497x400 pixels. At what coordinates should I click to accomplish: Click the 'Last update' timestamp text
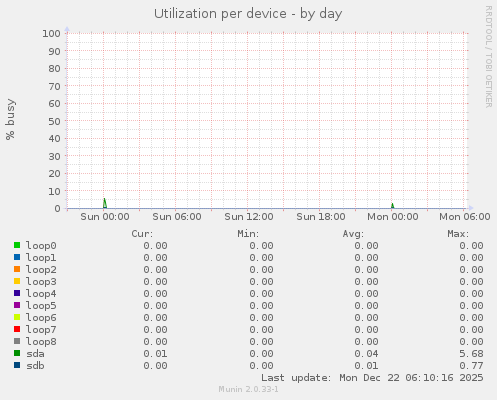coord(372,378)
